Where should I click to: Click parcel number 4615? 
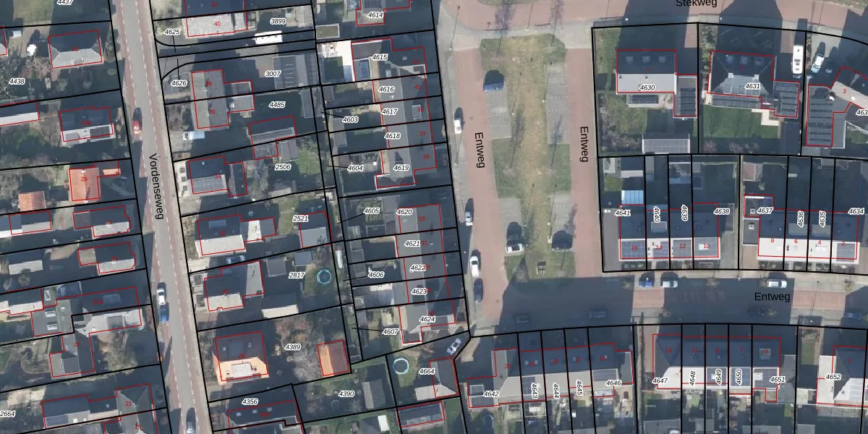[x=380, y=57]
